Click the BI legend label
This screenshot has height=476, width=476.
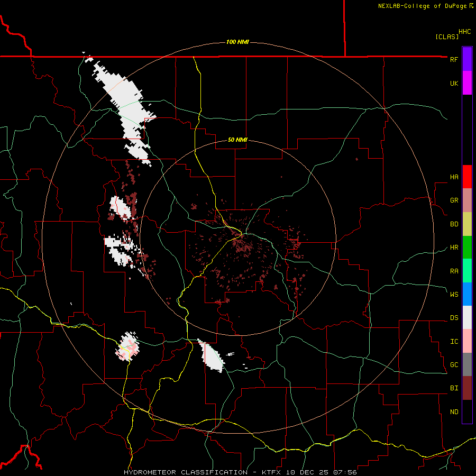coord(454,388)
